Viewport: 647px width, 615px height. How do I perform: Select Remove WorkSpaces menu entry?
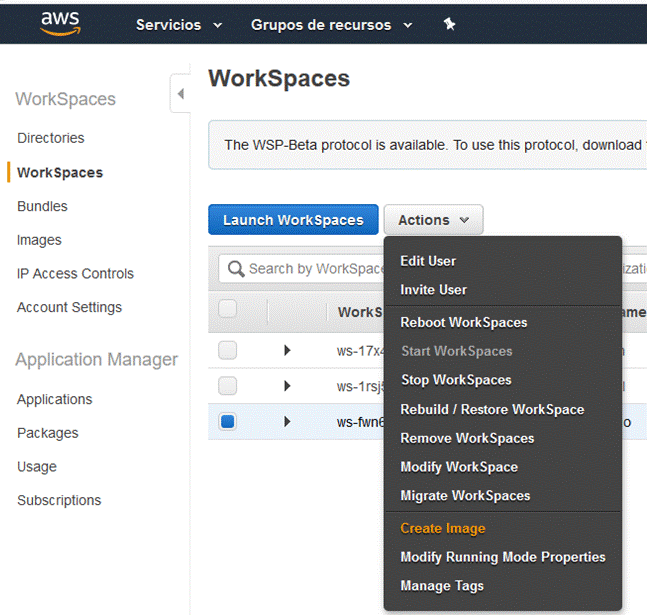[x=467, y=438]
